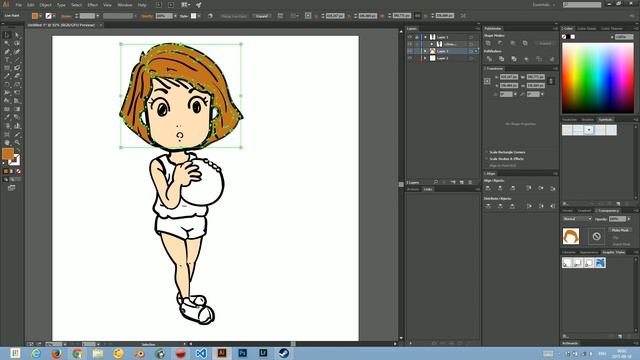Click Delete Selection trash icon in Layers
This screenshot has height=360, width=640.
coord(470,182)
